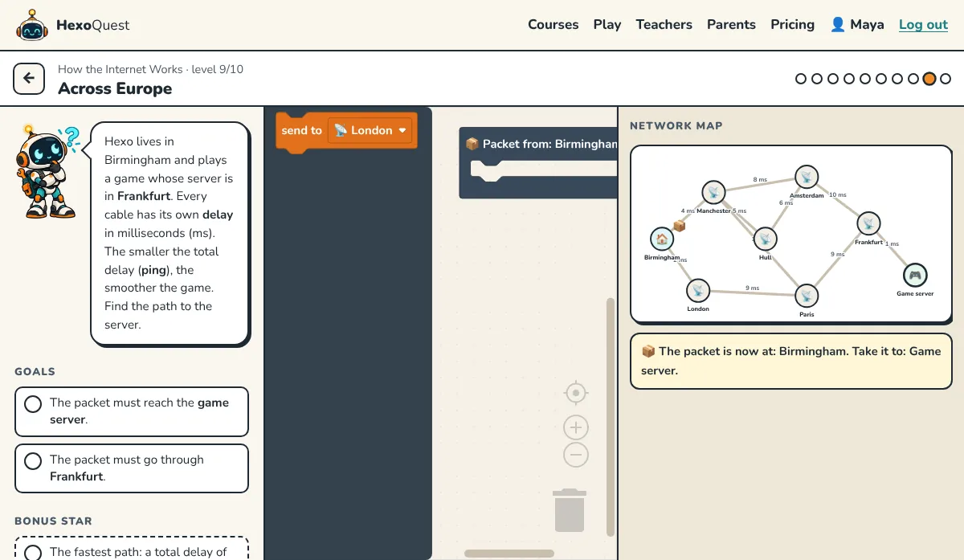The height and width of the screenshot is (560, 964).
Task: Select the first level progress dot
Action: pos(801,79)
